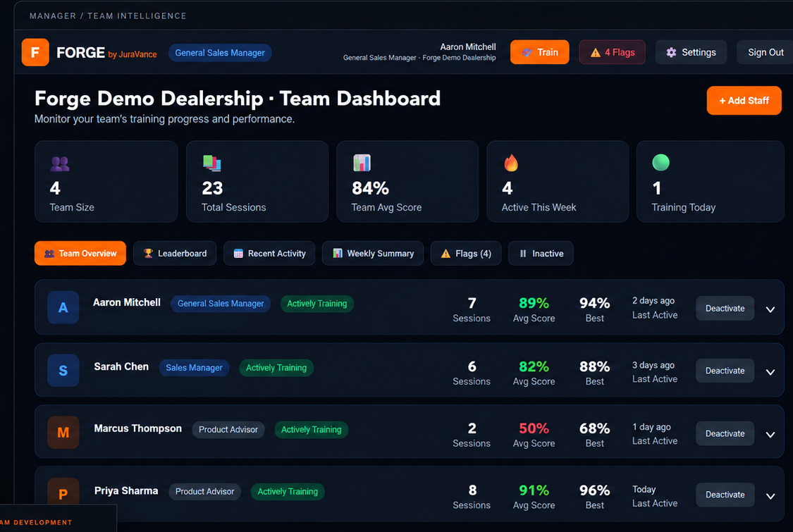Viewport: 793px width, 532px height.
Task: Deactivate Aaron Mitchell
Action: (x=725, y=309)
